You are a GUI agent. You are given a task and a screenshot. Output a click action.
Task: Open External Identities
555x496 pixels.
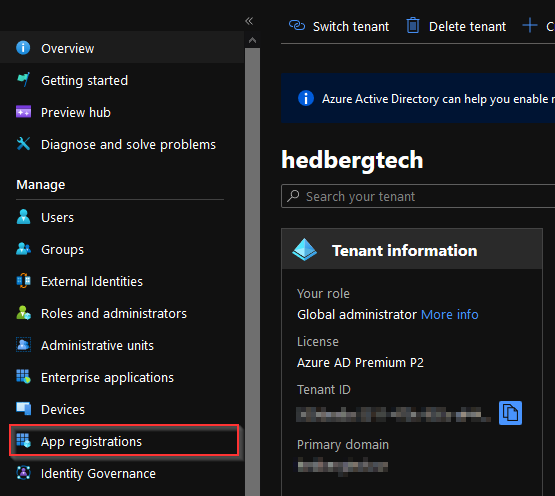pyautogui.click(x=122, y=281)
